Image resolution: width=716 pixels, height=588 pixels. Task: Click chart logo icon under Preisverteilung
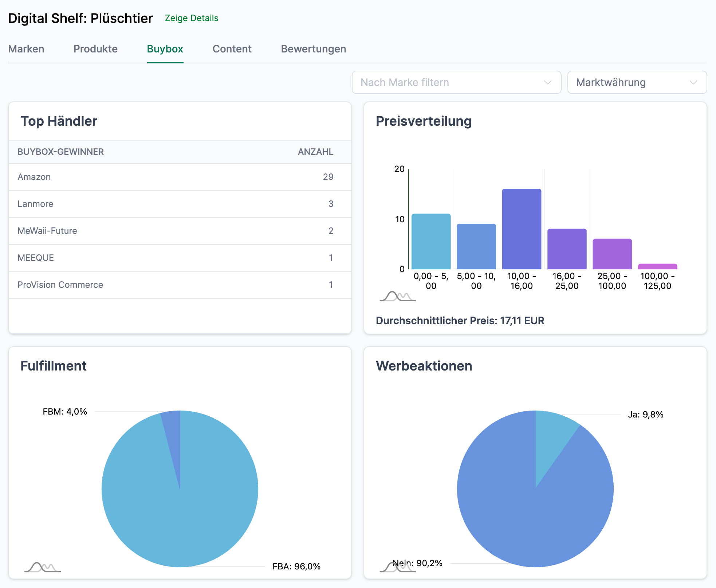tap(397, 296)
